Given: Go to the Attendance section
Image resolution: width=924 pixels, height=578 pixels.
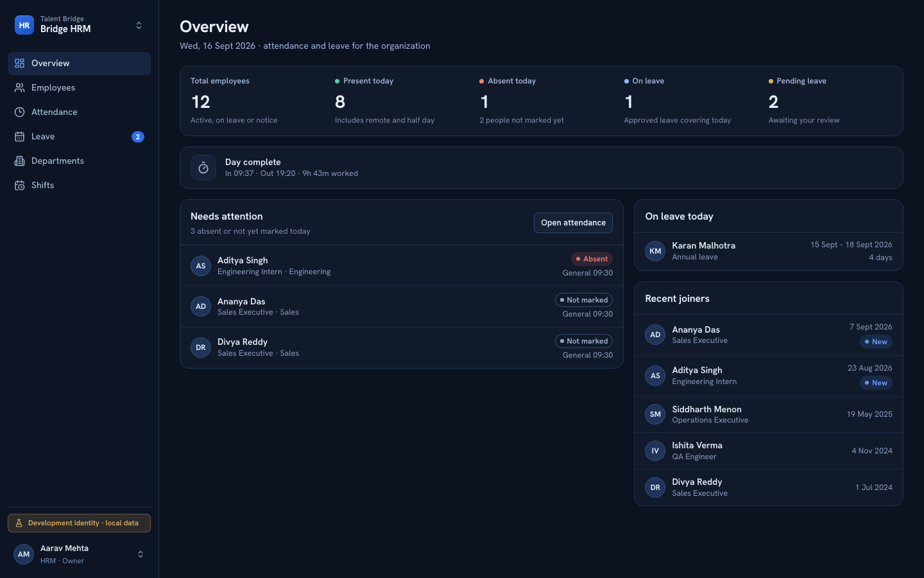Looking at the screenshot, I should 79,112.
